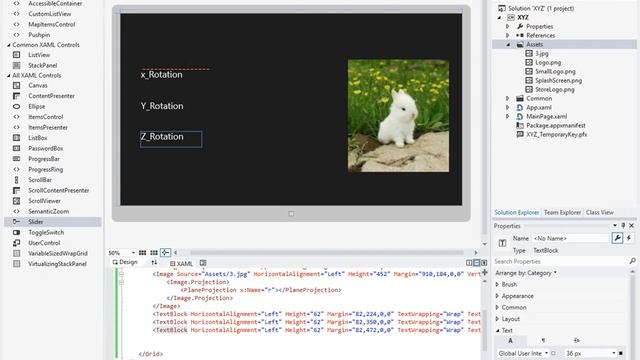Select the font 'A' text subtab
This screenshot has height=360, width=640.
[x=511, y=340]
